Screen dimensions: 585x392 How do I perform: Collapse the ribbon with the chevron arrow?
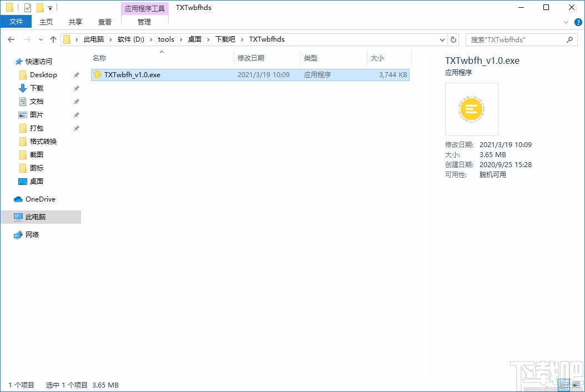click(566, 22)
